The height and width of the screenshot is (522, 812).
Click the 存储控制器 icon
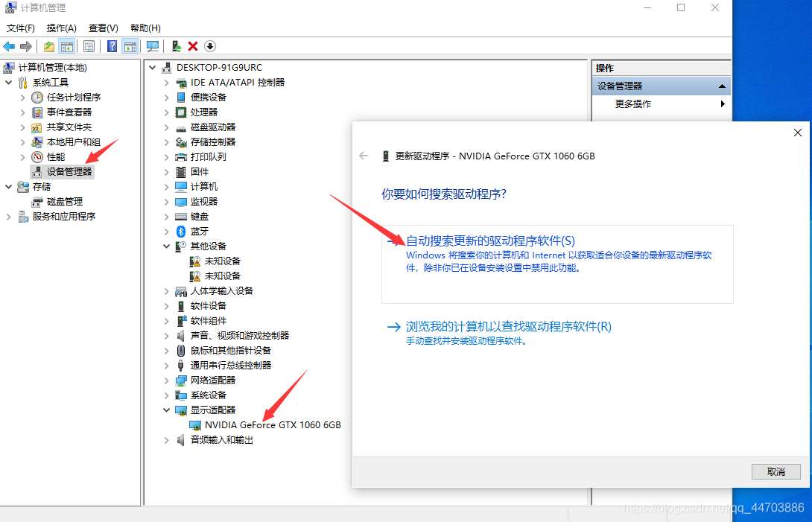pos(181,142)
